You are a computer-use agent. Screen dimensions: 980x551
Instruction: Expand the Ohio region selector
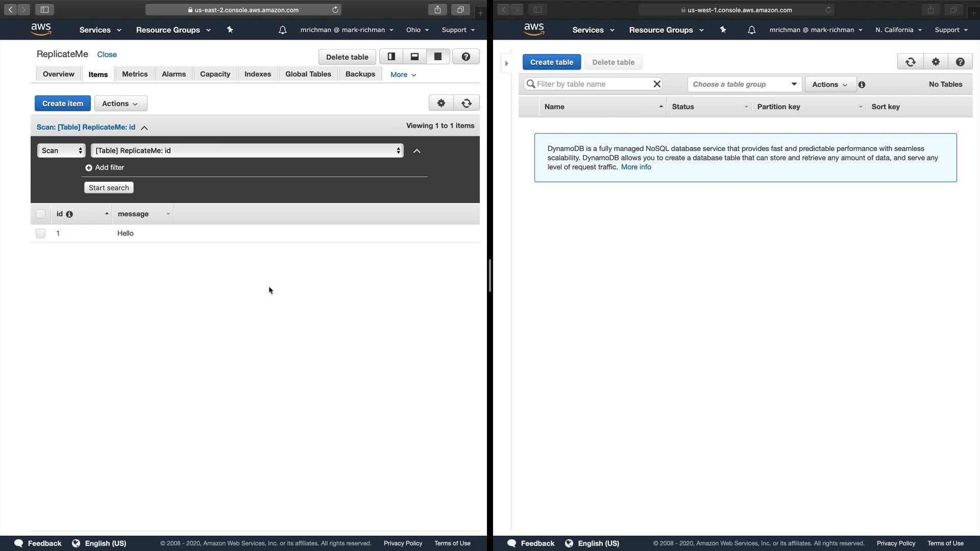pyautogui.click(x=417, y=30)
